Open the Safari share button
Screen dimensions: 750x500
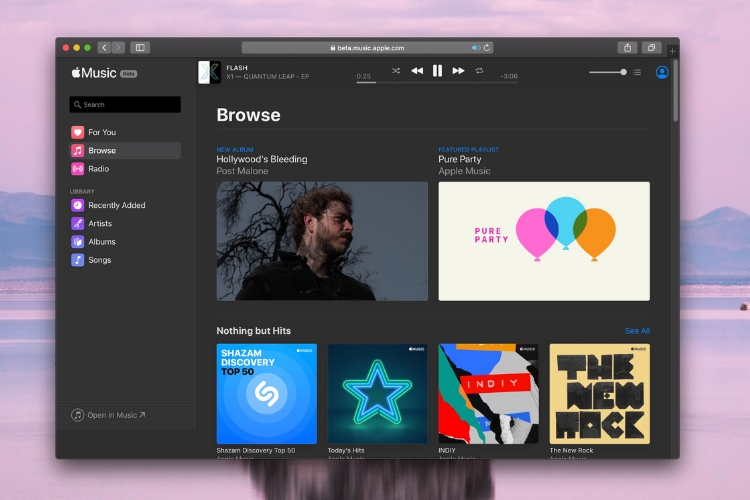tap(628, 47)
